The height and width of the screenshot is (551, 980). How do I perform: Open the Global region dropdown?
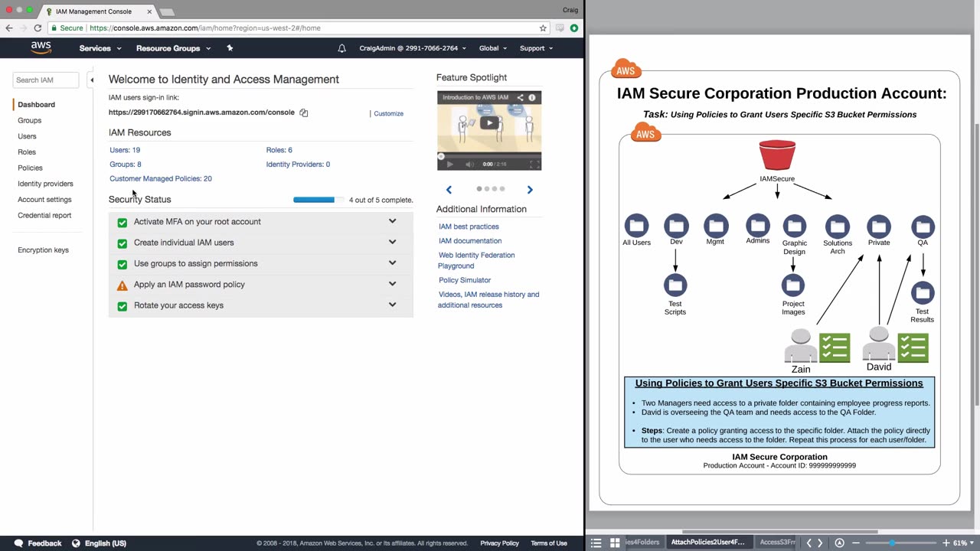[x=493, y=48]
